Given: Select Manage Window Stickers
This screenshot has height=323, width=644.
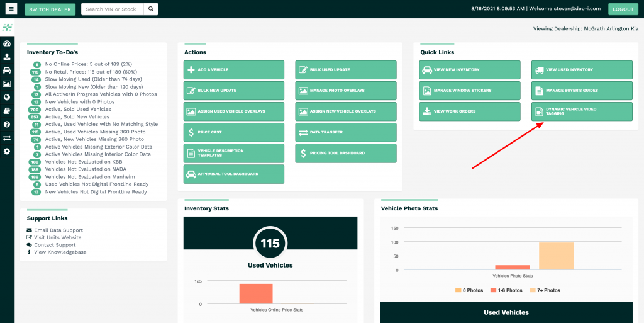Looking at the screenshot, I should pos(470,91).
